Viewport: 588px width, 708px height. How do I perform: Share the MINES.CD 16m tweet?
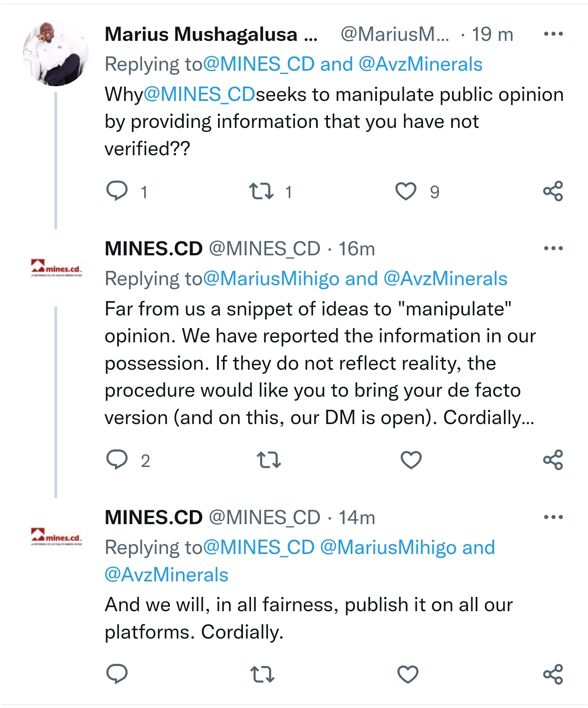(553, 460)
